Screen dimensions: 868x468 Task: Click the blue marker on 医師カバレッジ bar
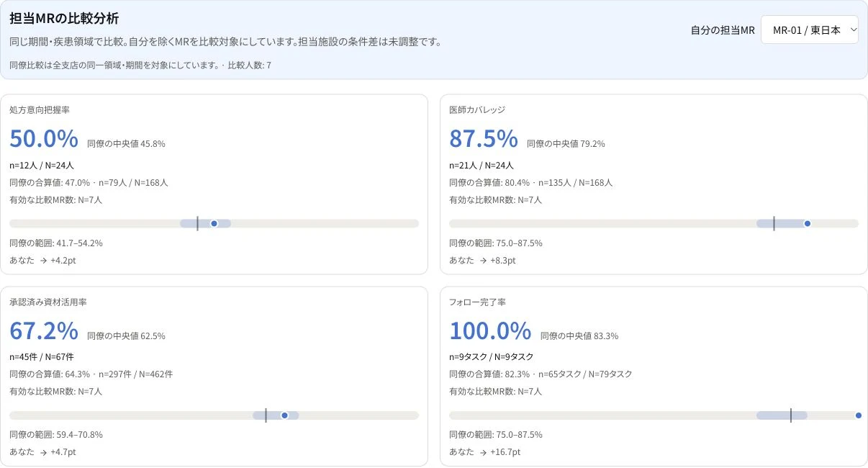[x=808, y=224]
